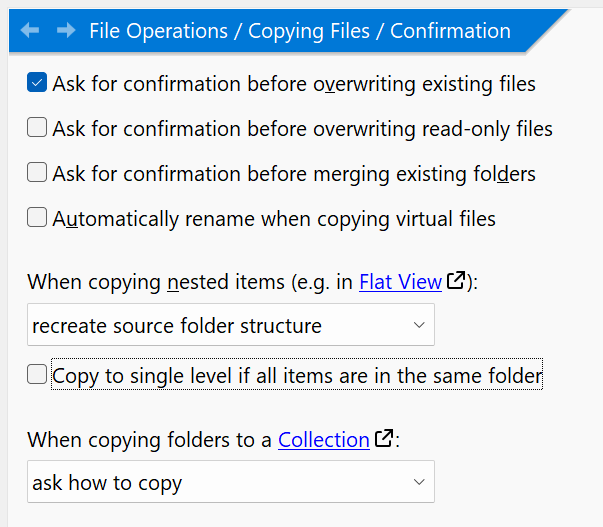Expand the ask how to copy dropdown
This screenshot has width=603, height=527.
click(x=231, y=482)
